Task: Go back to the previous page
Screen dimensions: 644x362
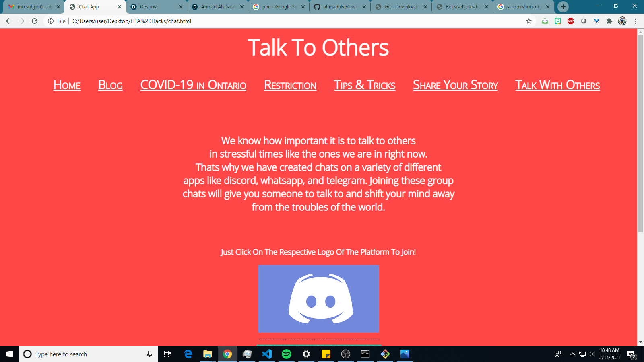Action: (x=9, y=21)
